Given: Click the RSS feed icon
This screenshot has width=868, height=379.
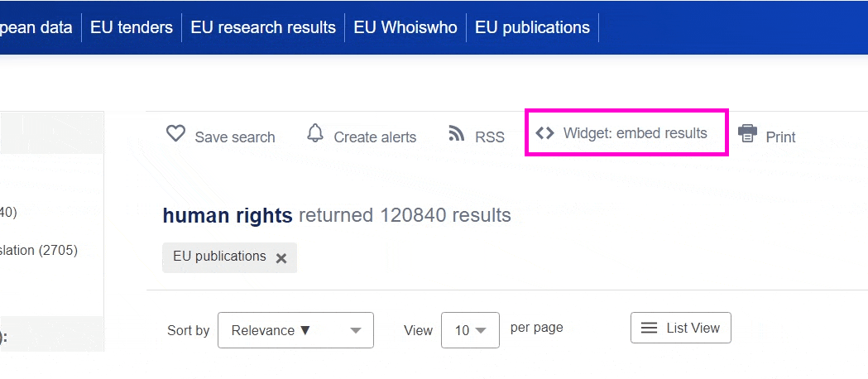Looking at the screenshot, I should pos(457,133).
